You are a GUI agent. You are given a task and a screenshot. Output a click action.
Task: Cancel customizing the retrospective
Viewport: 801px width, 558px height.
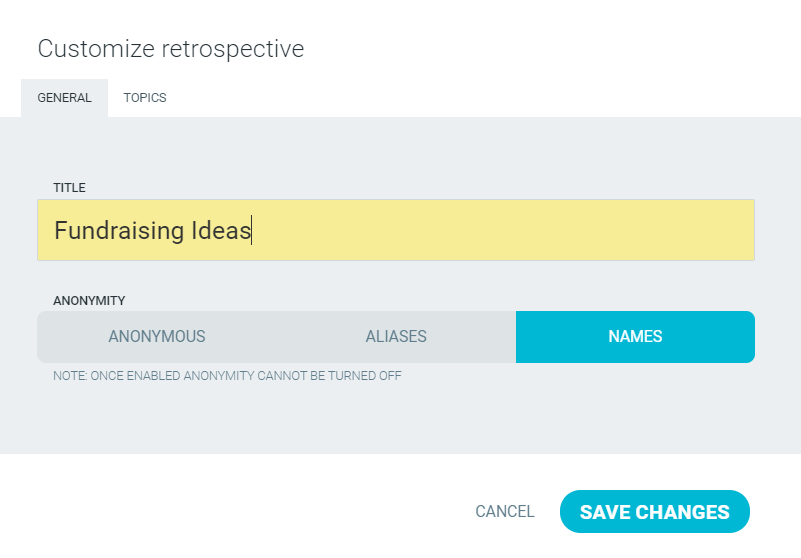click(x=505, y=512)
